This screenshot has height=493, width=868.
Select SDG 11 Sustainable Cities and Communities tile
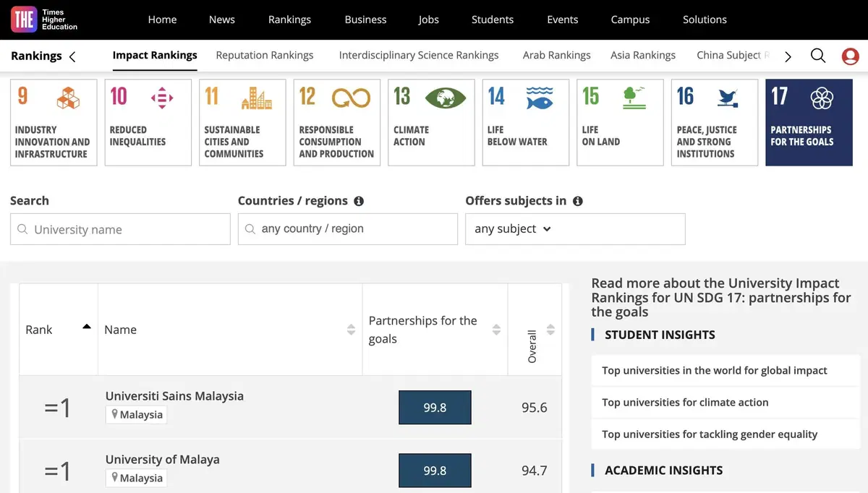pyautogui.click(x=242, y=122)
